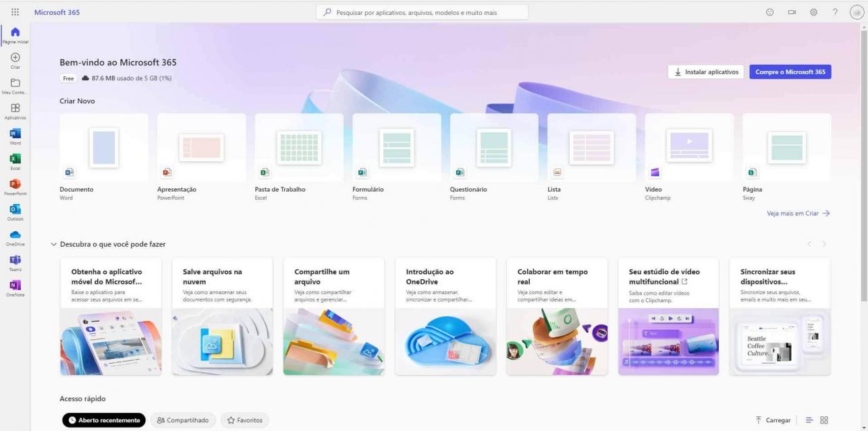Viewport: 868px width, 431px height.
Task: Open Aplicativos icon in sidebar
Action: coord(15,110)
